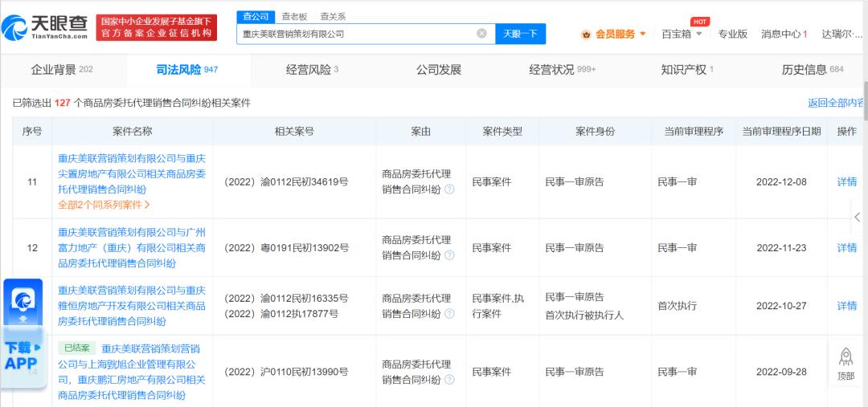Open 详情 for row 12

846,247
